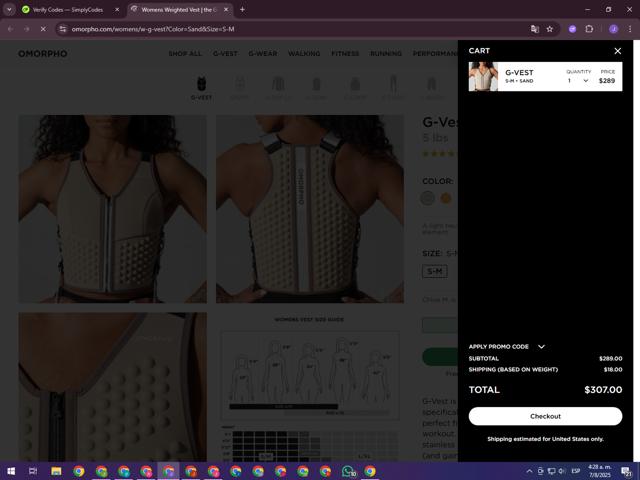Open the Windows notification center
Screen dimensions: 640x480
pyautogui.click(x=627, y=471)
